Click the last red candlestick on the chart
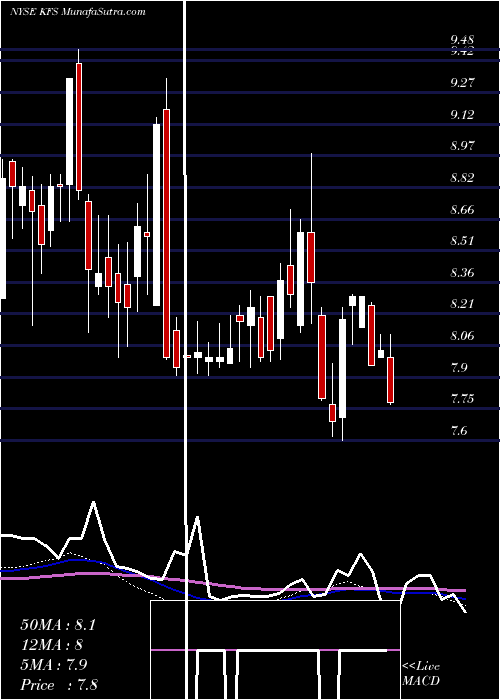The width and height of the screenshot is (500, 700). [x=391, y=380]
